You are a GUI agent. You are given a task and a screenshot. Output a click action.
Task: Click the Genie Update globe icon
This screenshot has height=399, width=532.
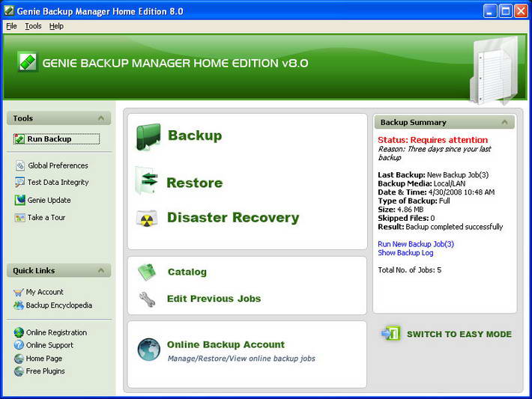(x=19, y=200)
